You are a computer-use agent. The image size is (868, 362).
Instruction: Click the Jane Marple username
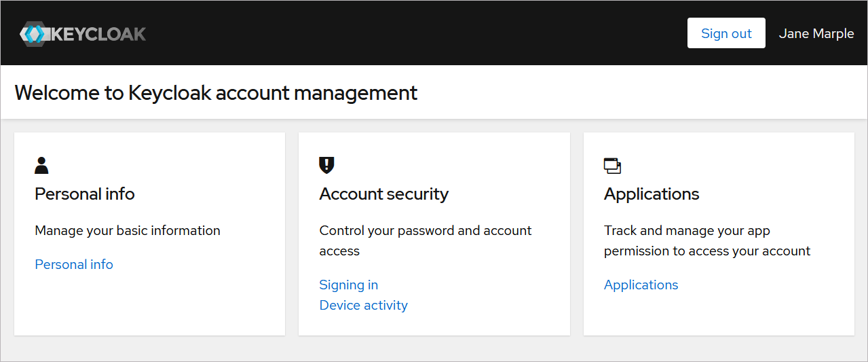[816, 33]
